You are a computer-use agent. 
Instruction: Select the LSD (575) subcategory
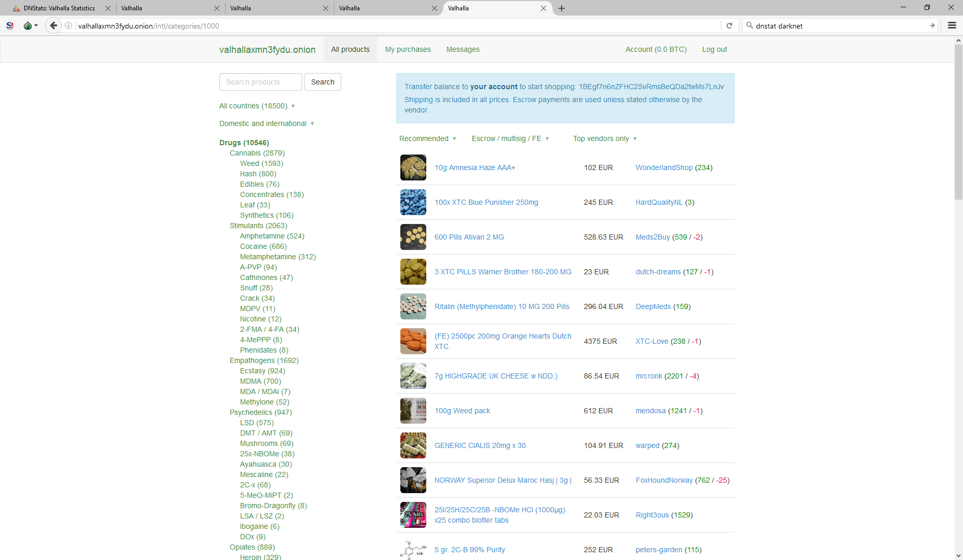click(x=257, y=423)
